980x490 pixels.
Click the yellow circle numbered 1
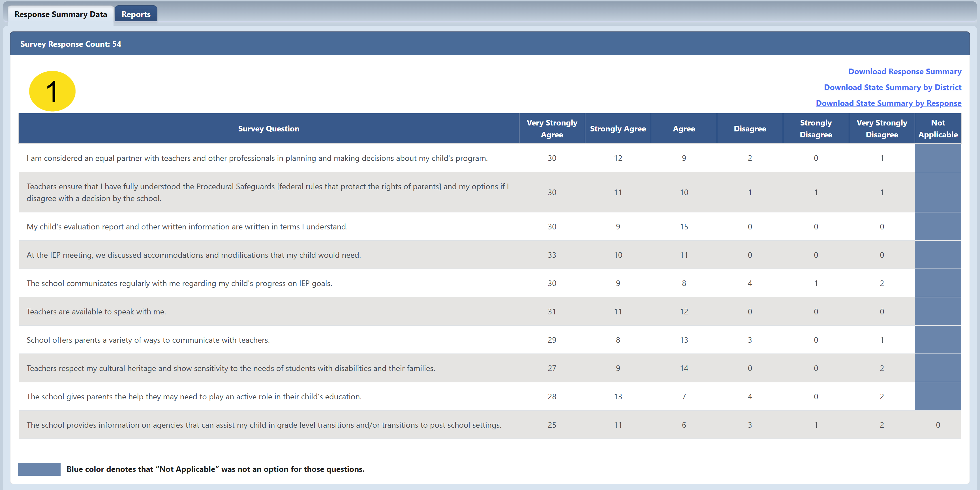(x=52, y=91)
